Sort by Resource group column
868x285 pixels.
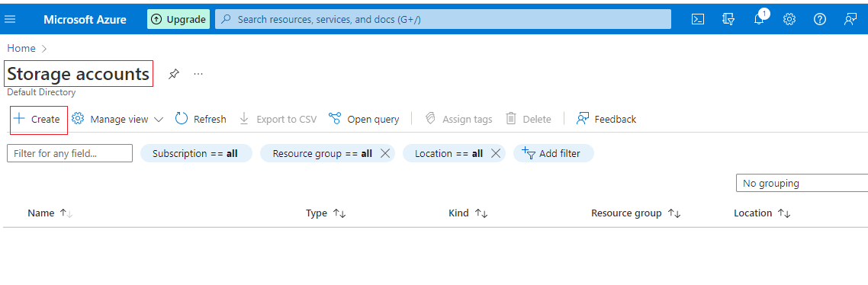tap(636, 213)
